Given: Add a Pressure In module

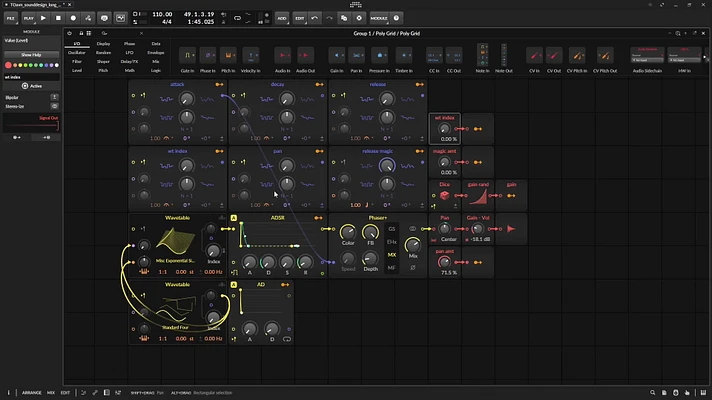Looking at the screenshot, I should (x=379, y=56).
